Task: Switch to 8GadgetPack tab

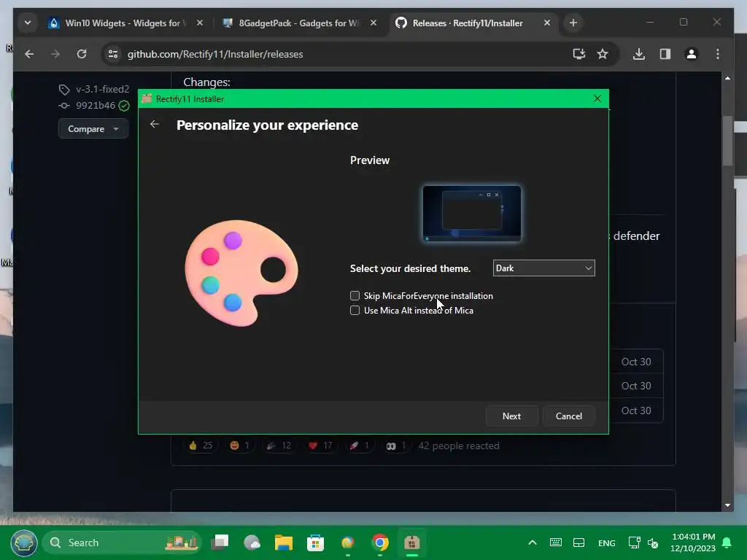Action: 300,23
